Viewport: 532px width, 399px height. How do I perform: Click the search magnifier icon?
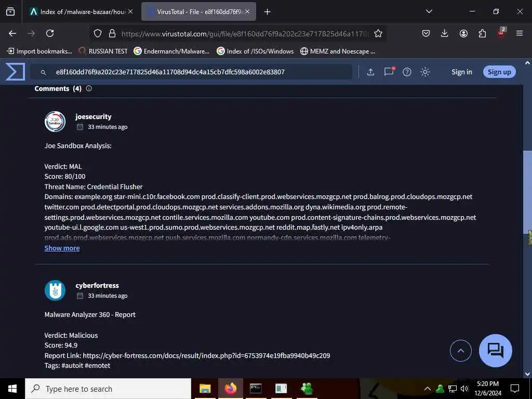click(43, 72)
